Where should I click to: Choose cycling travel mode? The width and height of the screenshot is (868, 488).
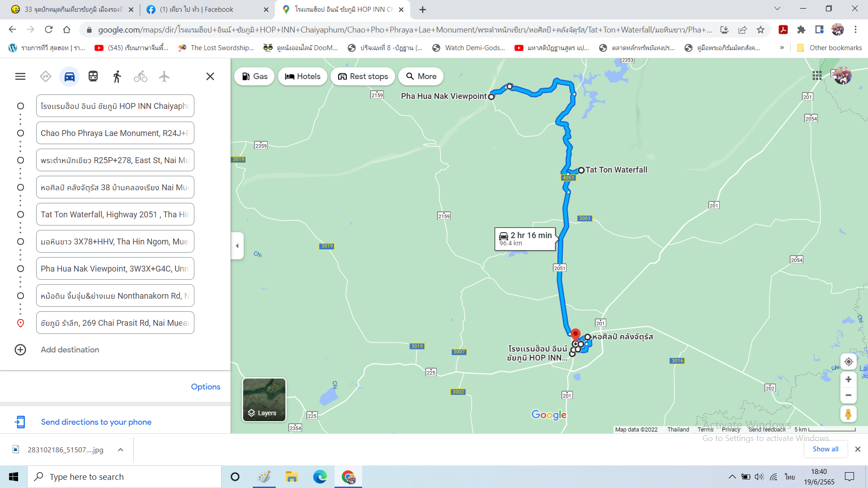[x=141, y=76]
